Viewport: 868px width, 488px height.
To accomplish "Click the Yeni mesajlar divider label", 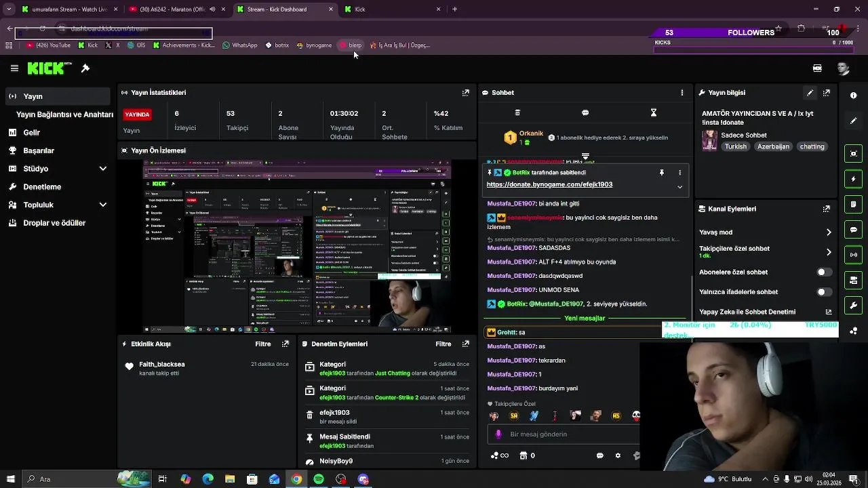I will pos(585,318).
